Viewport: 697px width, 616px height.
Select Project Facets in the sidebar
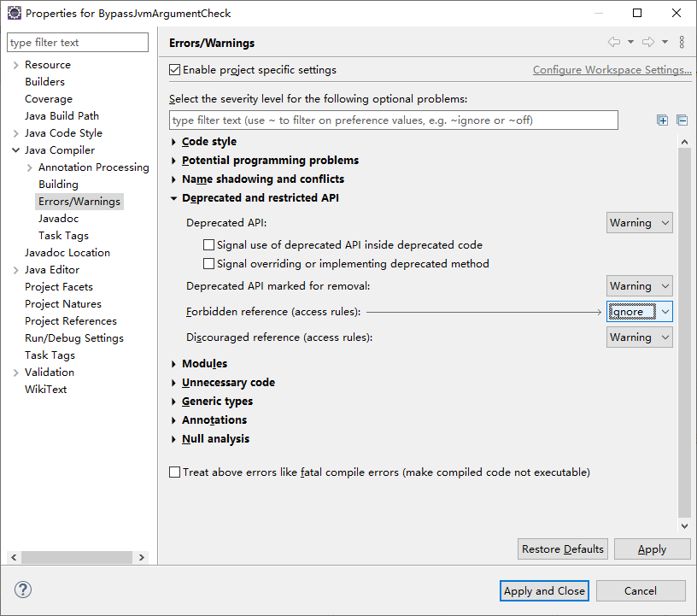58,286
